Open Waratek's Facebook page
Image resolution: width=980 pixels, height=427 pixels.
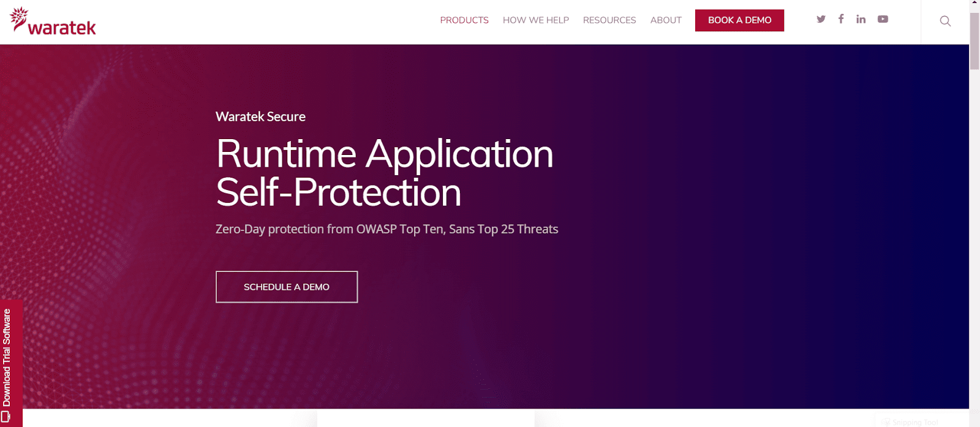click(841, 19)
